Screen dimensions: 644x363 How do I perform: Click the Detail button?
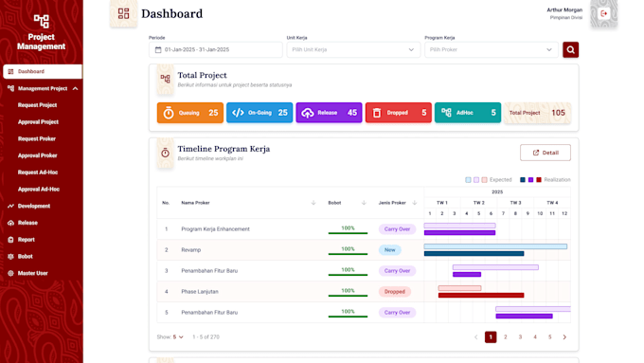click(x=545, y=153)
